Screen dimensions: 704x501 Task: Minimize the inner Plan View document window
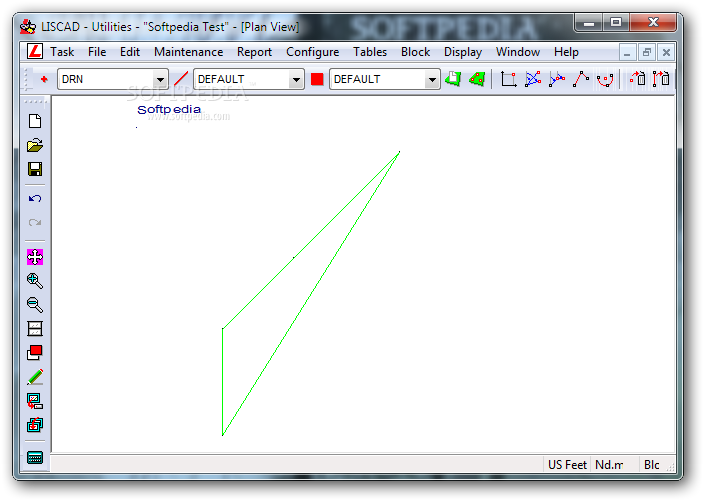pos(627,53)
